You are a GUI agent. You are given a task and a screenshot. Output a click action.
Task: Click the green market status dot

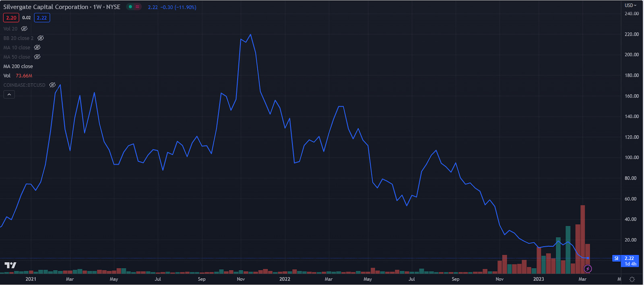coord(130,7)
